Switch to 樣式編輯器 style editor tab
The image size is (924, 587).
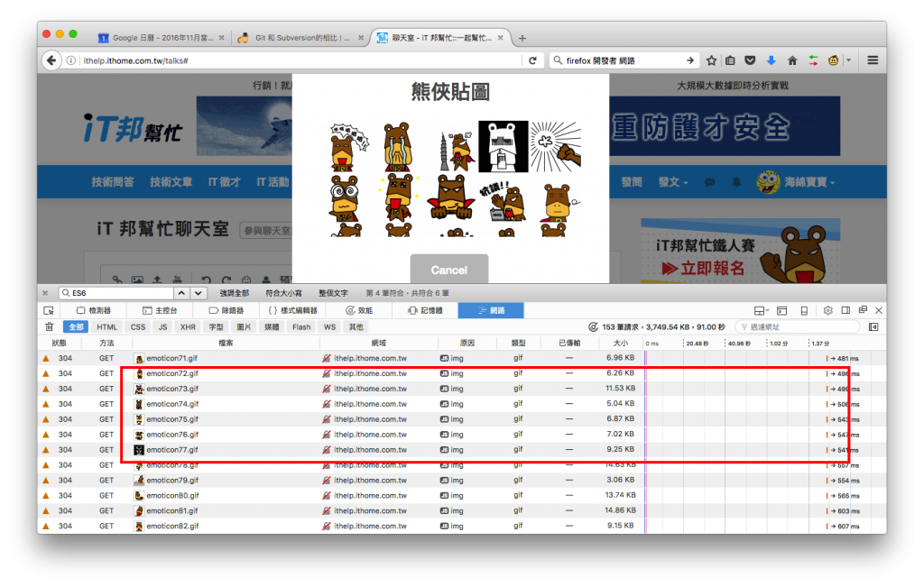(293, 310)
